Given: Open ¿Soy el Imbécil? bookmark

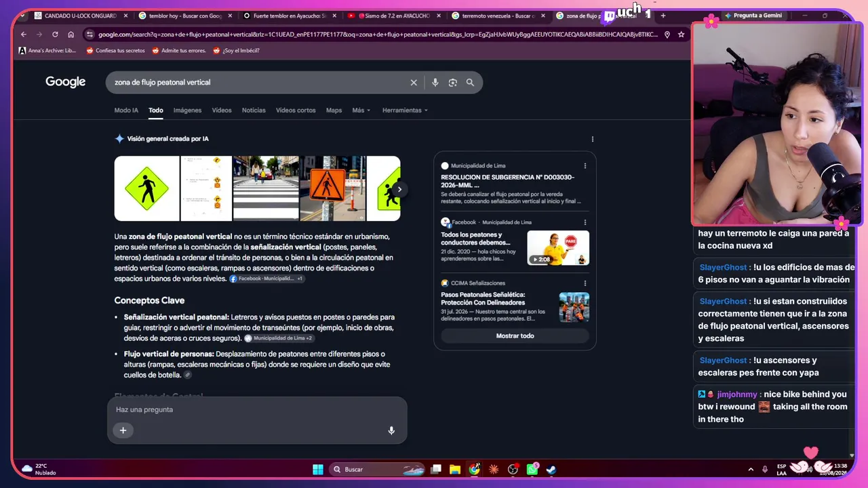Looking at the screenshot, I should [236, 50].
